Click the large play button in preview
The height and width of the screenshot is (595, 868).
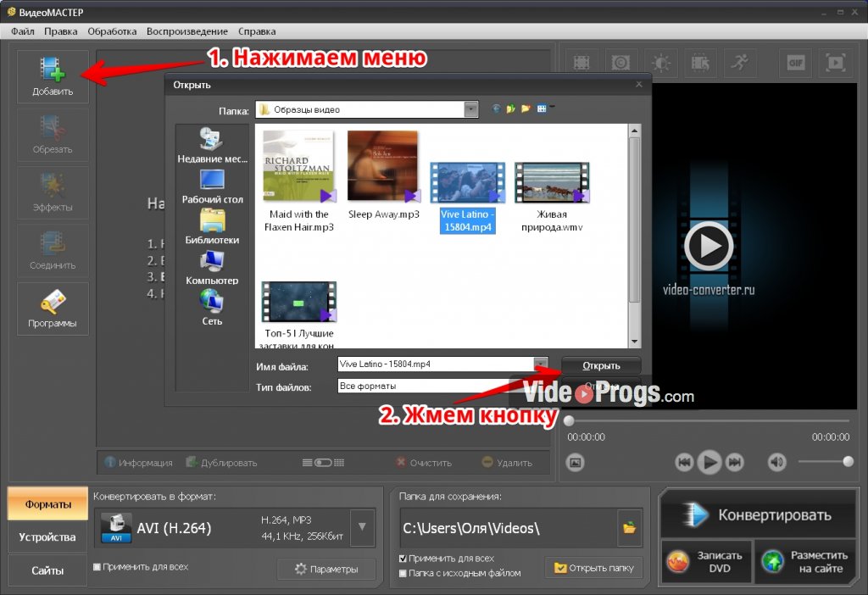[x=709, y=247]
